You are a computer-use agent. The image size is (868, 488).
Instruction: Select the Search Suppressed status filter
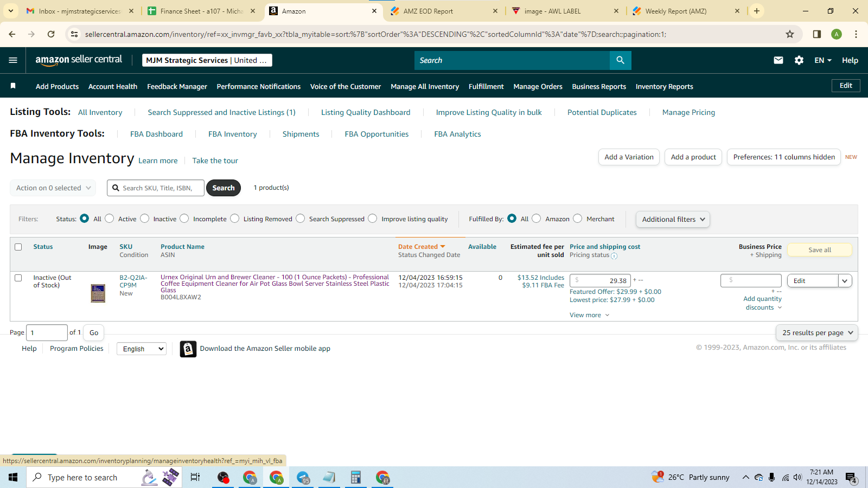click(301, 218)
